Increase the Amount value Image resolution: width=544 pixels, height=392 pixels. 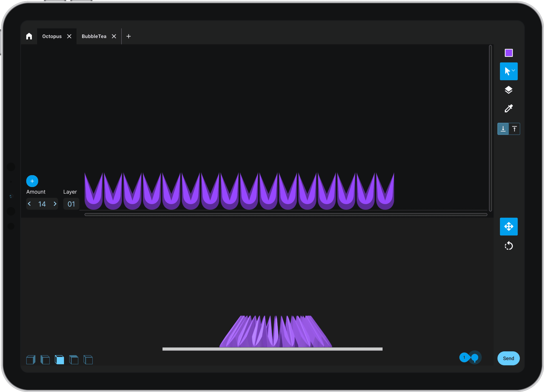coord(55,204)
